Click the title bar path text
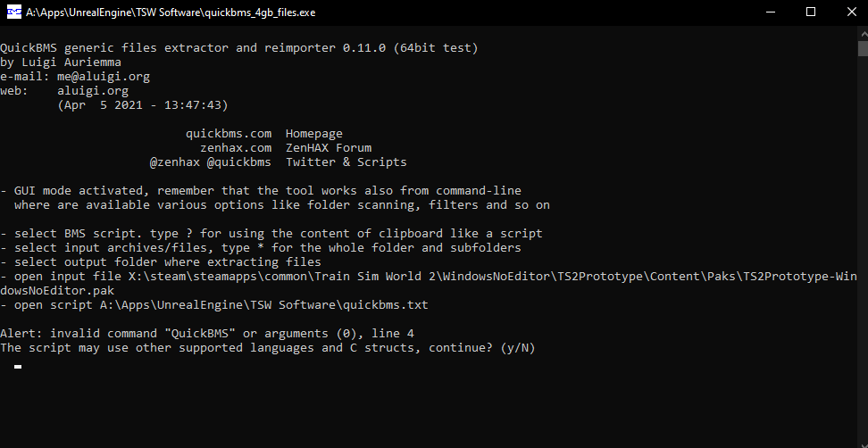Viewport: 868px width, 448px height. click(x=171, y=12)
